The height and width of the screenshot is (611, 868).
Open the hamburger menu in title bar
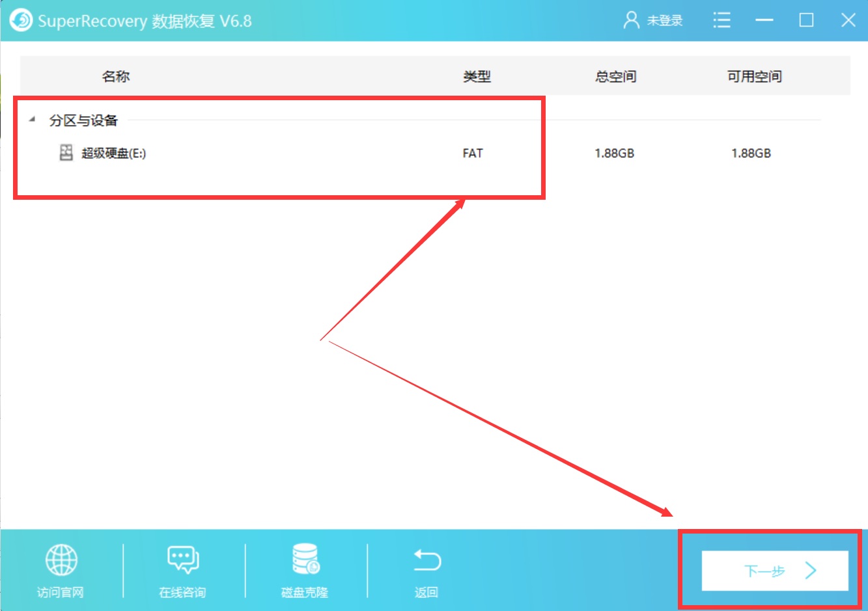coord(721,20)
